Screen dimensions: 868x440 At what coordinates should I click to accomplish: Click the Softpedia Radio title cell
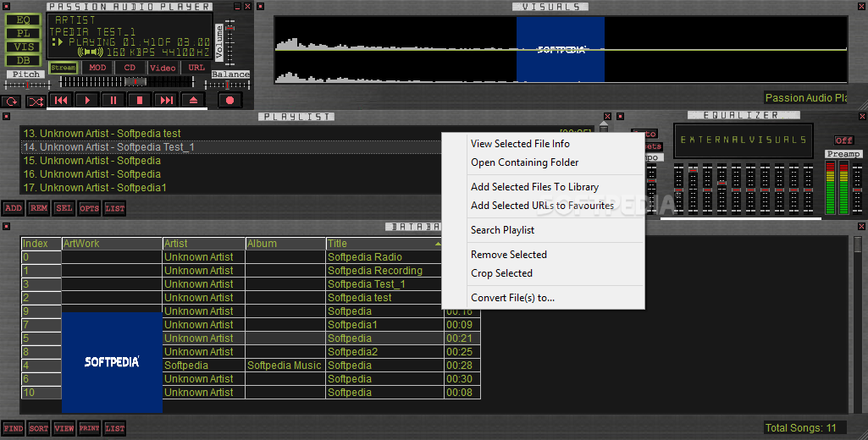point(384,256)
